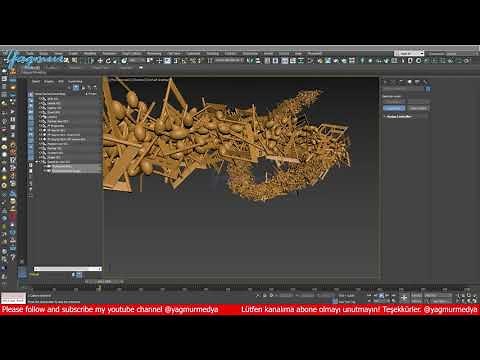Activate the Select and Rotate tool
The height and width of the screenshot is (360, 480).
108,61
